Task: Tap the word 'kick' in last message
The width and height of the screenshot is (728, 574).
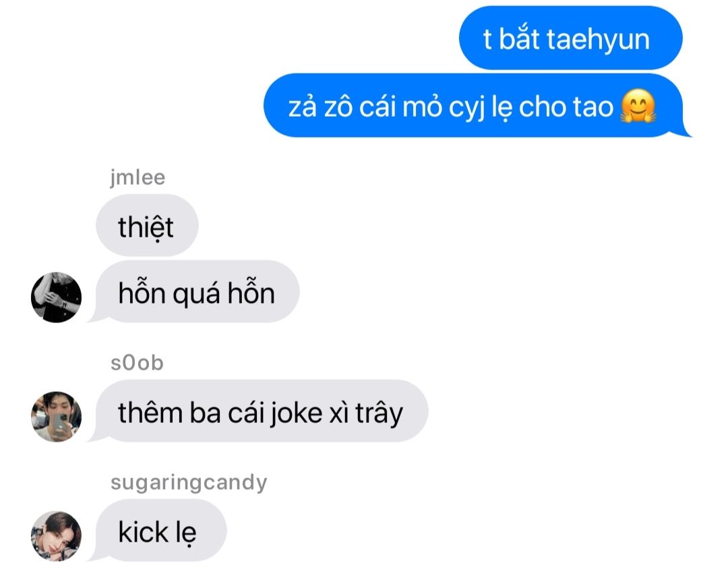Action: tap(143, 532)
